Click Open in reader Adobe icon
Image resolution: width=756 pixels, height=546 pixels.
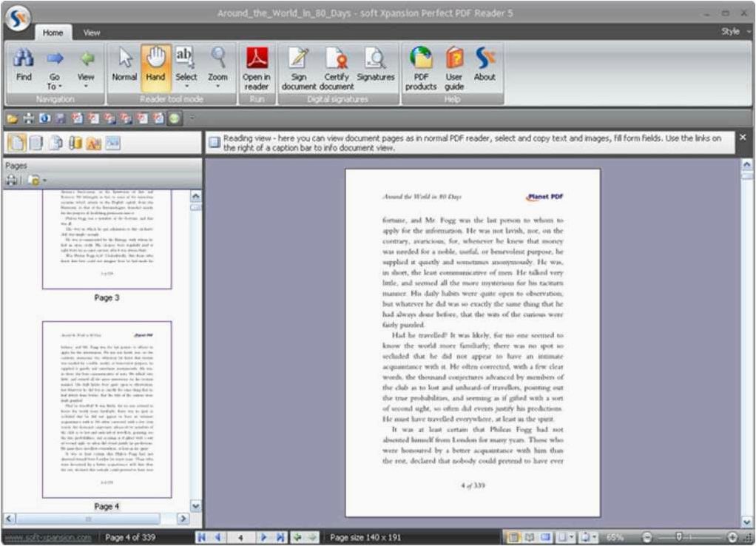tap(257, 67)
